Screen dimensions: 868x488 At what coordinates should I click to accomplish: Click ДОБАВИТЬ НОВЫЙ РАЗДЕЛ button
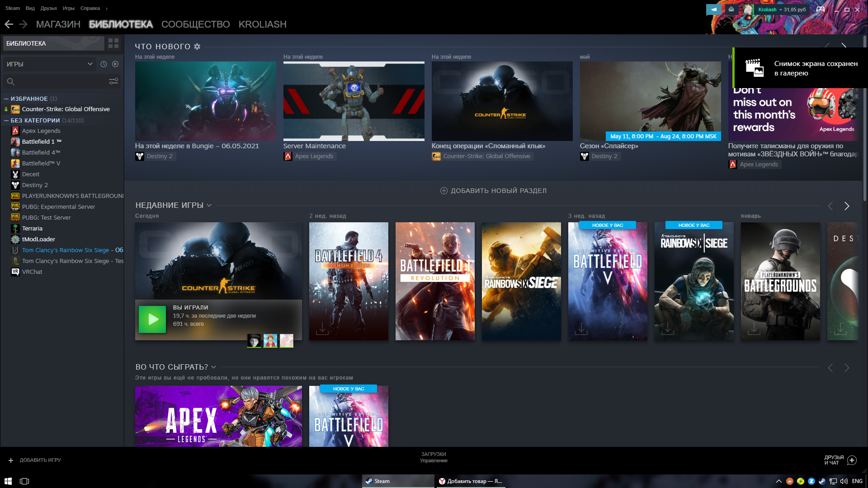[493, 191]
